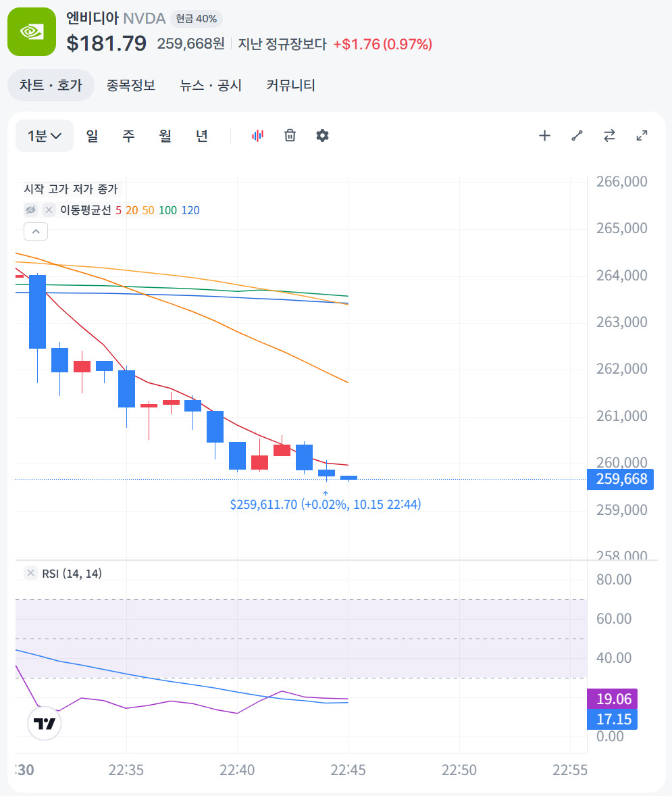Click the 264,000 price axis label
The height and width of the screenshot is (796, 672).
(x=622, y=275)
